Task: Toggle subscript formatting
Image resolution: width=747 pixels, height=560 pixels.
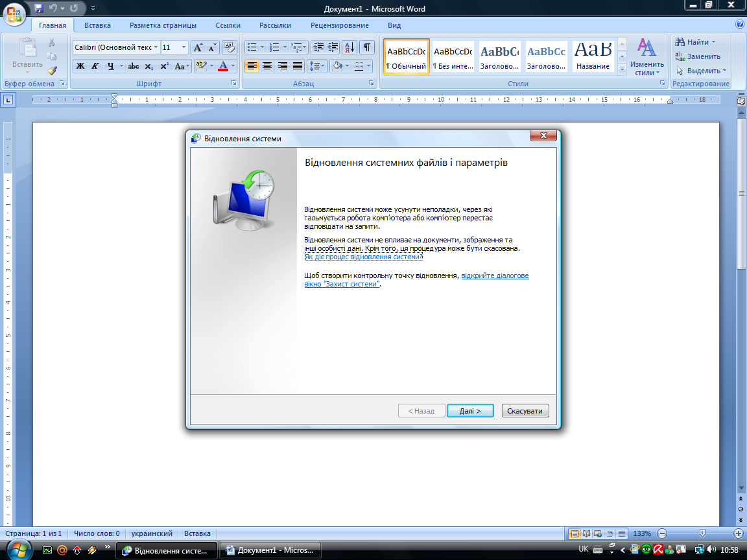Action: pos(149,66)
